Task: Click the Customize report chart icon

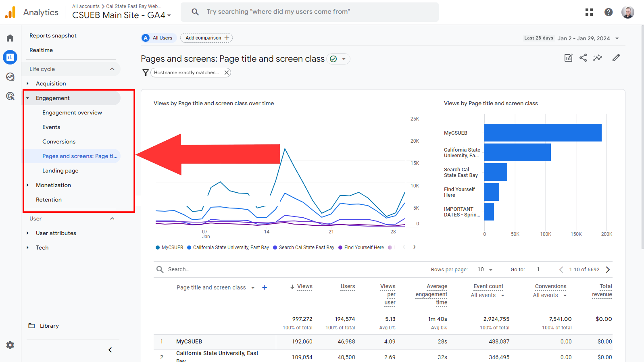Action: 569,58
